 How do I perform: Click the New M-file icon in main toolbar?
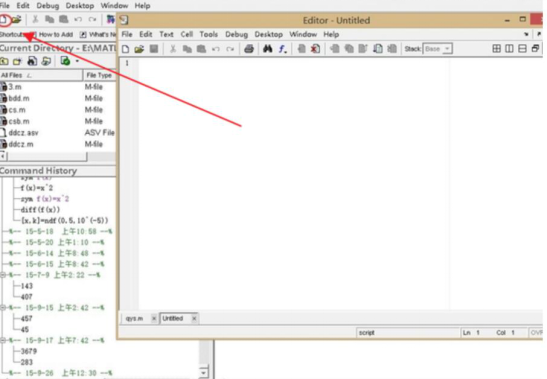[3, 20]
